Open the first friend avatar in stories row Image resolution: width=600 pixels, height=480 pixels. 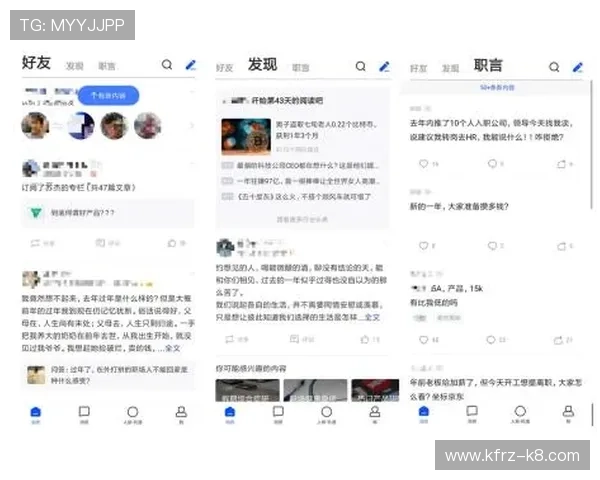(x=35, y=125)
